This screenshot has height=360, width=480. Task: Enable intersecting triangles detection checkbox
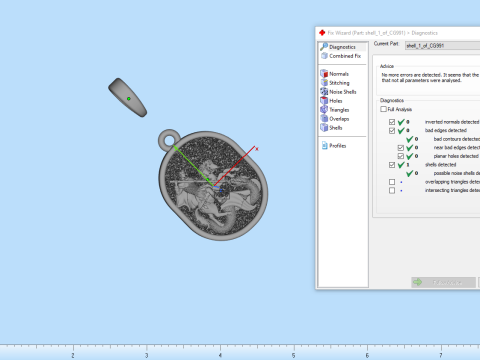392,190
